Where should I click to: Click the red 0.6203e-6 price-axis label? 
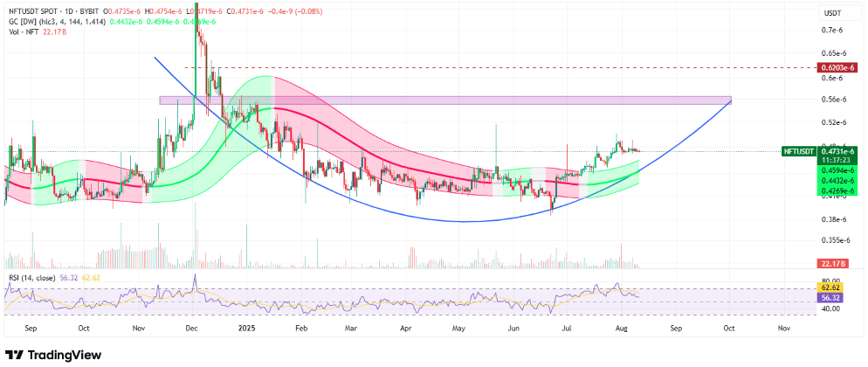coord(836,67)
